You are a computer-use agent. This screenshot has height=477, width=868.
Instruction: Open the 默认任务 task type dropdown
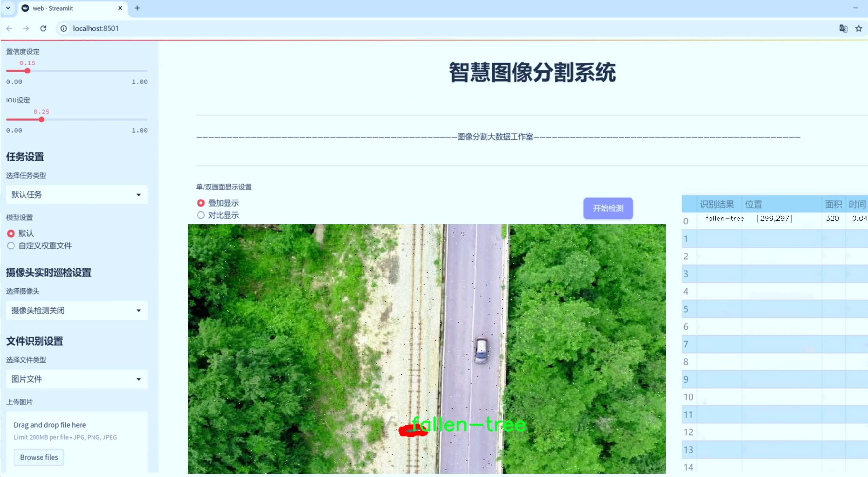coord(77,195)
